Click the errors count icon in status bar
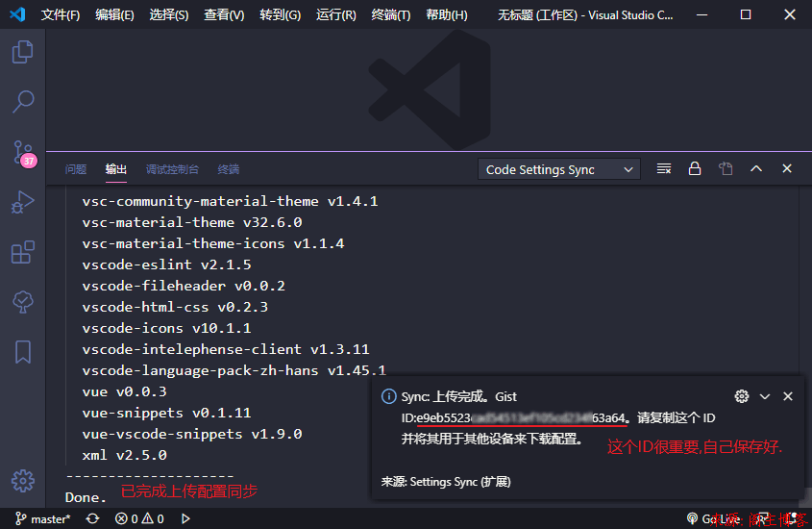Viewport: 812px width, 529px height. point(126,518)
